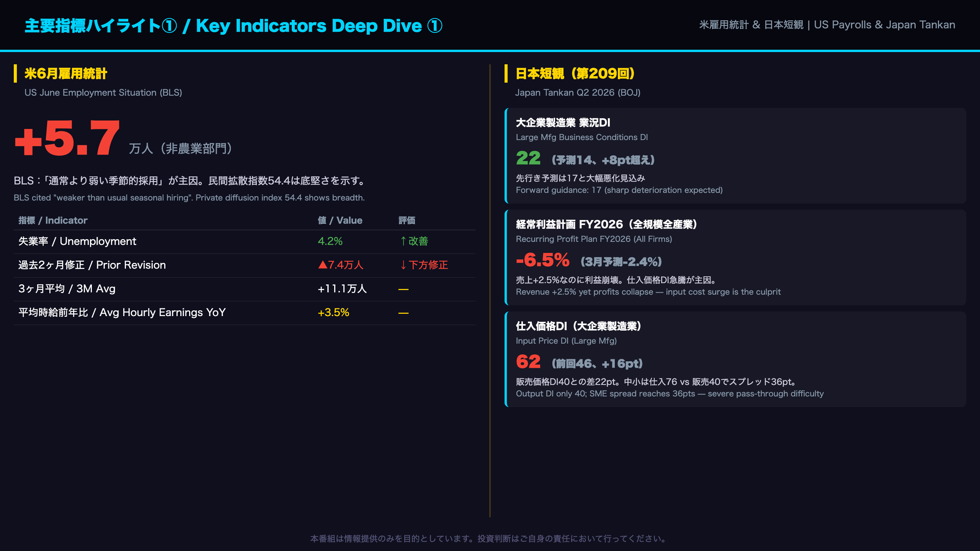Viewport: 980px width, 551px height.
Task: Click the header text 'US Payrolls & Japan Tankan'
Action: pos(884,25)
